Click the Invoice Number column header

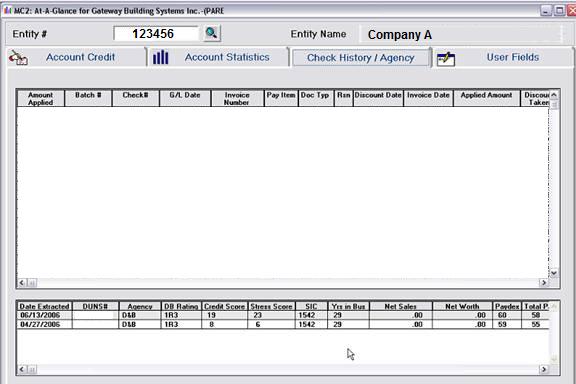pyautogui.click(x=237, y=98)
